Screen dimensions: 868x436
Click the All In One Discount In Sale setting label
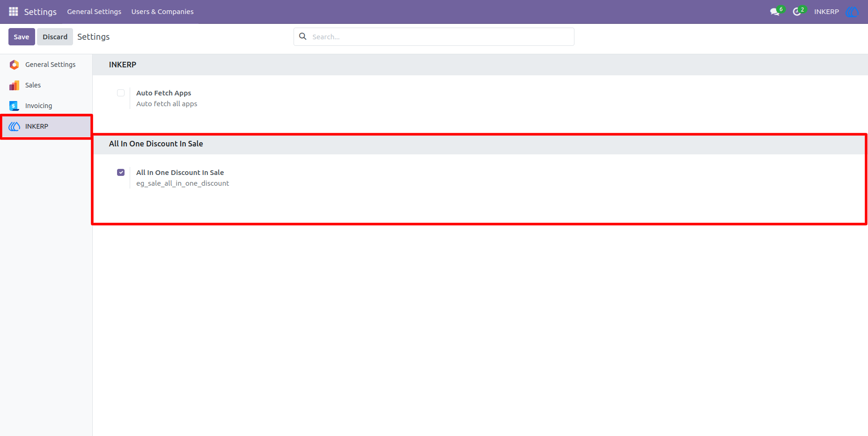(x=180, y=172)
